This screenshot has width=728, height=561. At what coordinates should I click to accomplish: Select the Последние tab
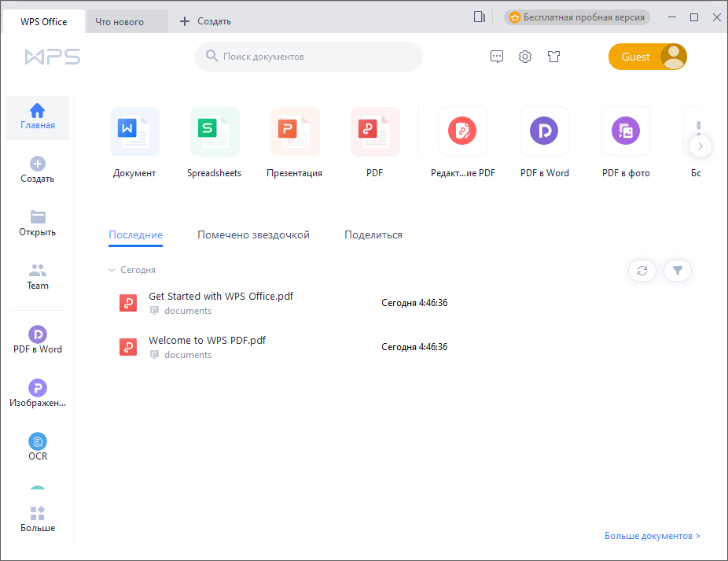click(135, 234)
